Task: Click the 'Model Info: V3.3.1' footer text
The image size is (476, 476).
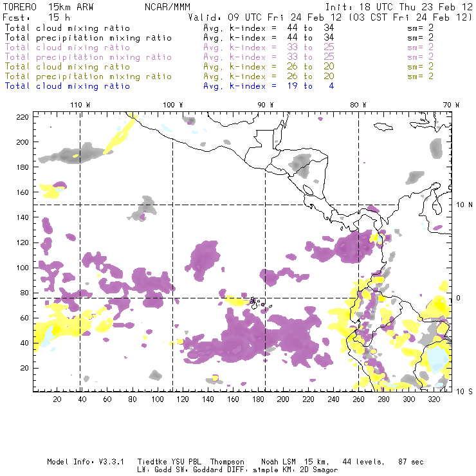Action: pyautogui.click(x=86, y=462)
